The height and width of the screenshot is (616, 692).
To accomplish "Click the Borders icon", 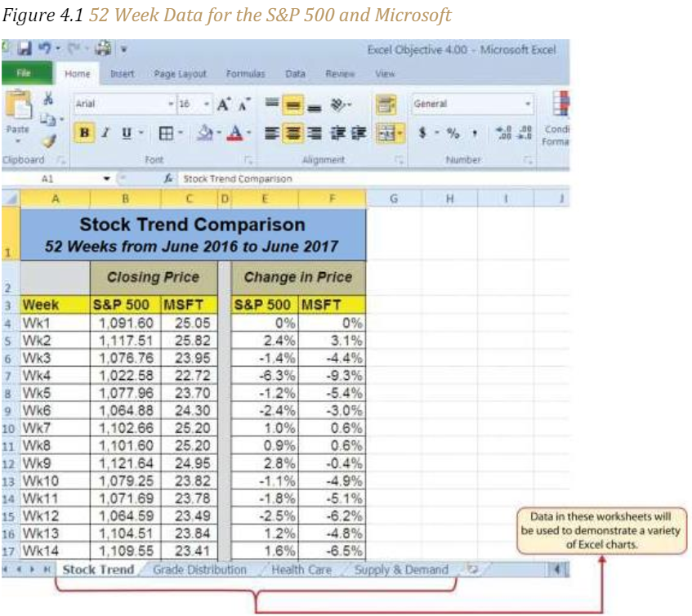I will tap(166, 133).
